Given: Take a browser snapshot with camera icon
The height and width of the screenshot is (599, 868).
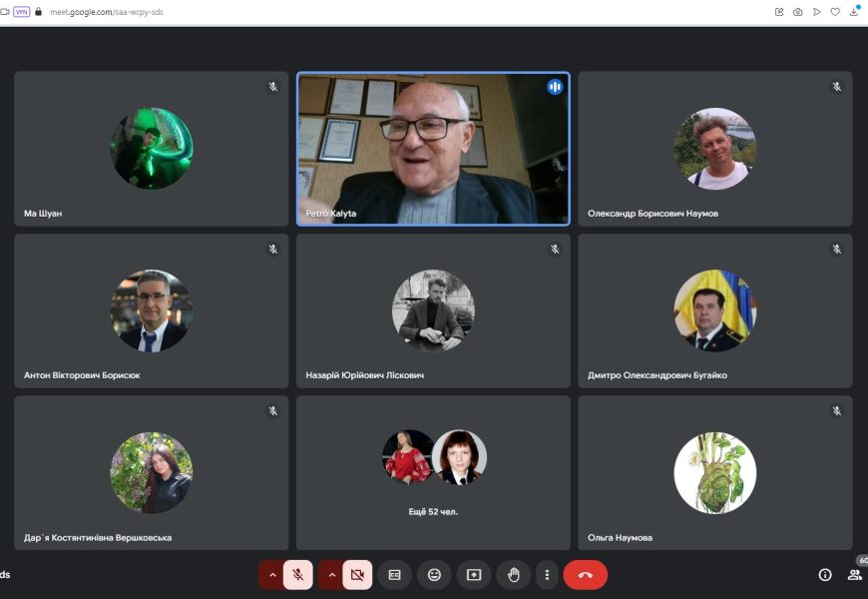Looking at the screenshot, I should click(x=797, y=12).
